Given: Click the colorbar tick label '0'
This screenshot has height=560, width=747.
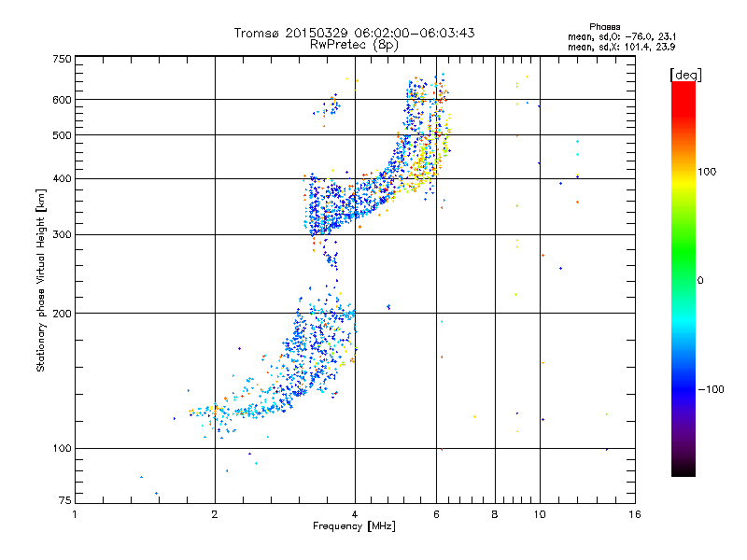Looking at the screenshot, I should pos(700,281).
